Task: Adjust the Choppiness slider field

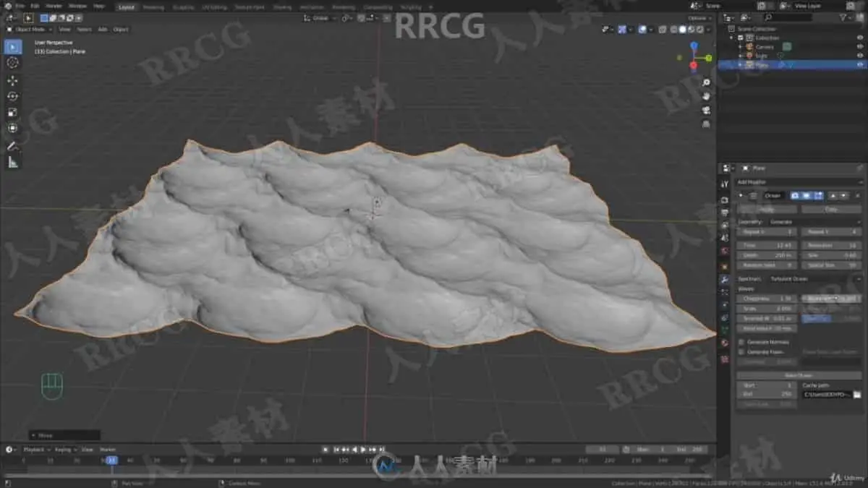Action: pos(767,298)
